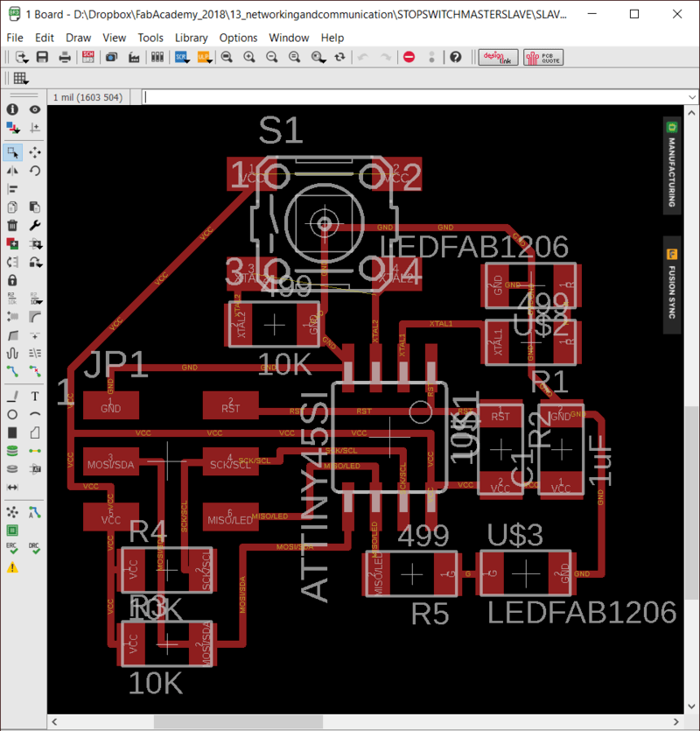Image resolution: width=700 pixels, height=731 pixels.
Task: Open the Edit menu
Action: point(45,38)
